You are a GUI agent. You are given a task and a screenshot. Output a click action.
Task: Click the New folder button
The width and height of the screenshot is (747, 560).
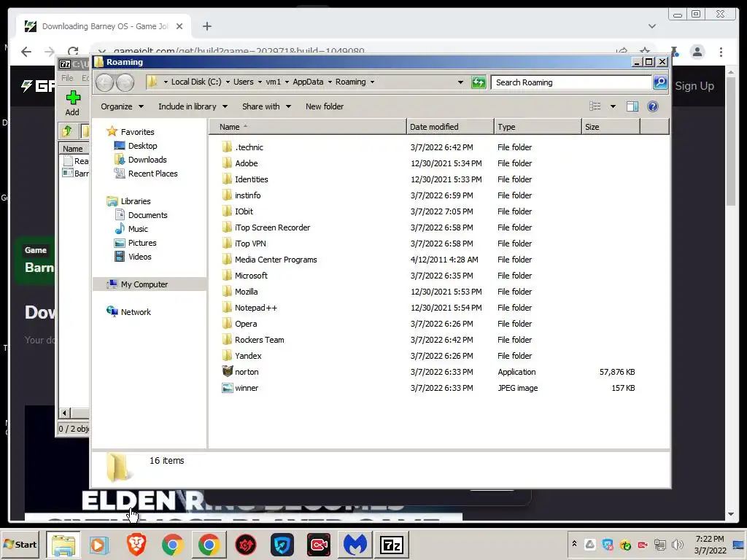point(325,106)
